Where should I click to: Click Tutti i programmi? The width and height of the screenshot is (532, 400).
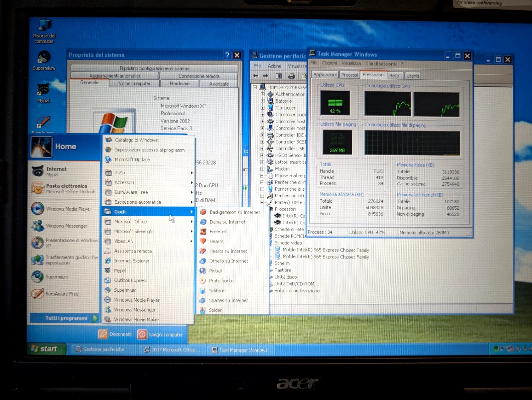65,318
